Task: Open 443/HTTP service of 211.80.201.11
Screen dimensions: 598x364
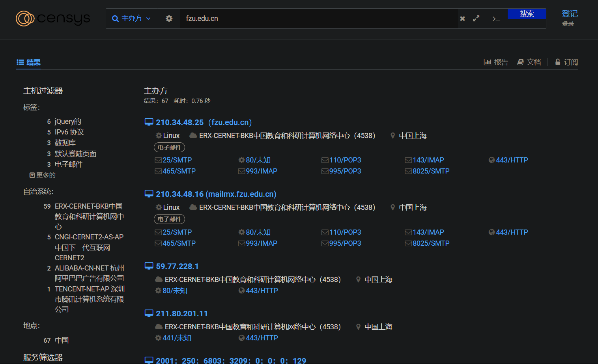Action: tap(258, 338)
